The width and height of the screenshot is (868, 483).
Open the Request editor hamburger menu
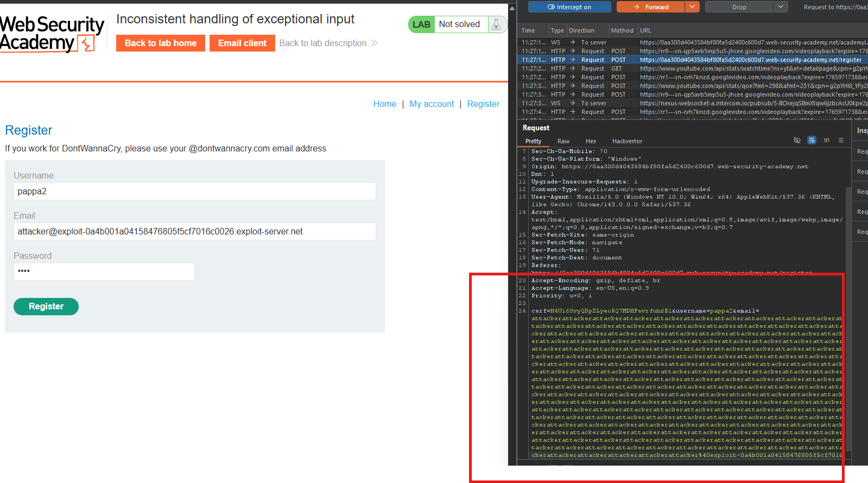(x=841, y=140)
